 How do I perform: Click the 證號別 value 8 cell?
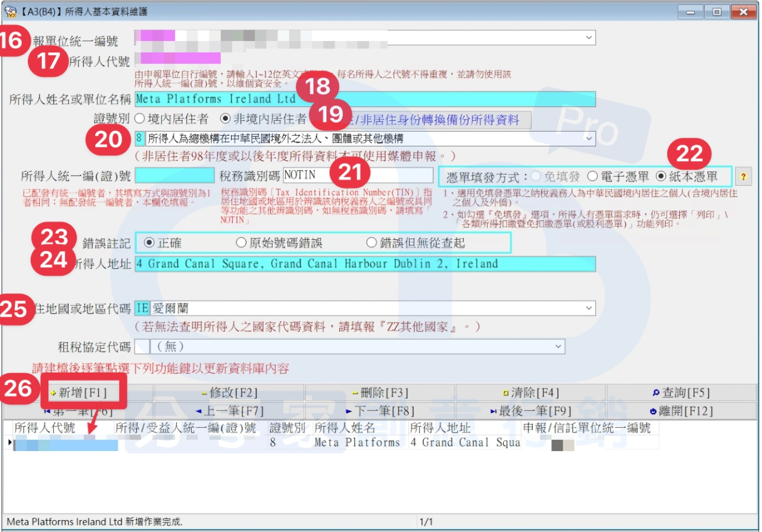290,442
